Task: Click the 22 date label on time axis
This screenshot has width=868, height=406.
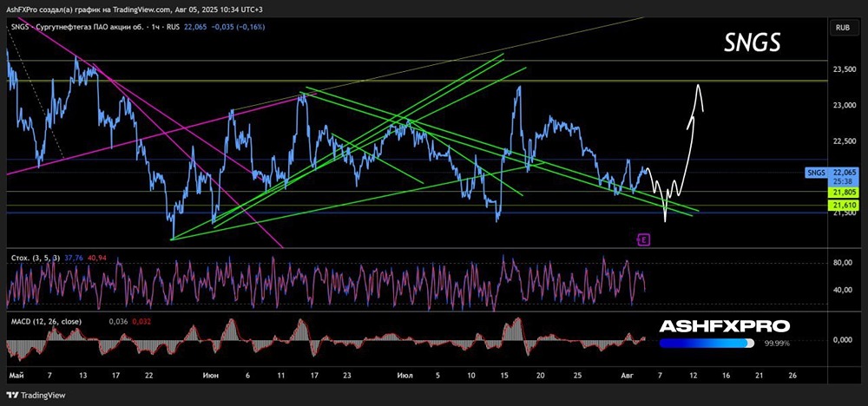Action: pos(148,375)
